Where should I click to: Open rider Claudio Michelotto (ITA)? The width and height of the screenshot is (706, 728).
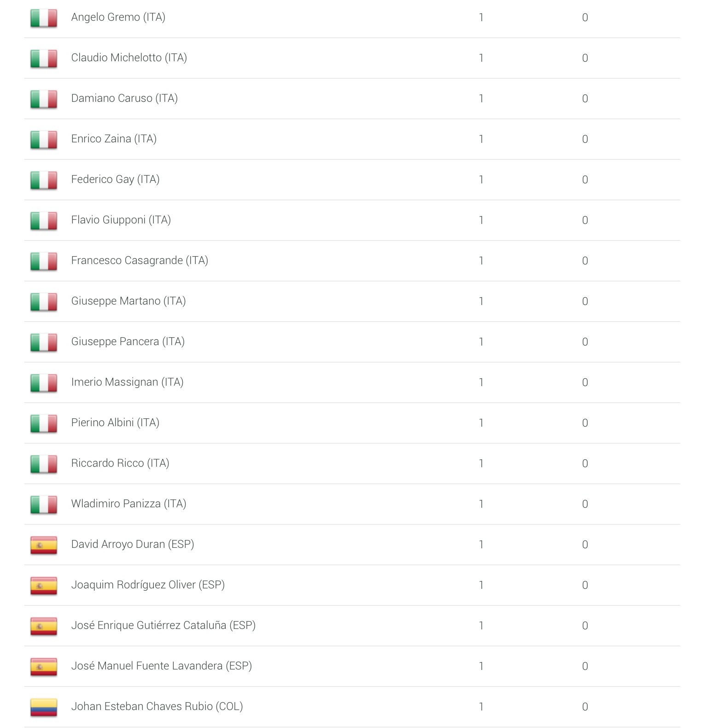[129, 58]
